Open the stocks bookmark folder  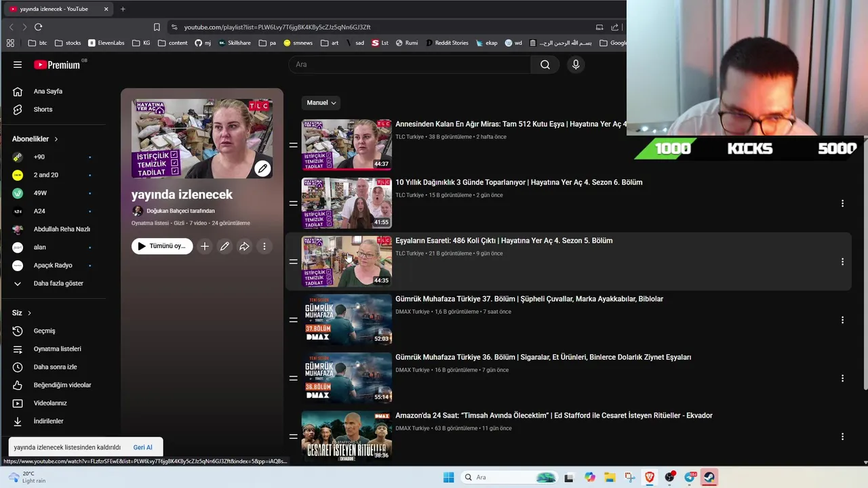click(x=68, y=43)
